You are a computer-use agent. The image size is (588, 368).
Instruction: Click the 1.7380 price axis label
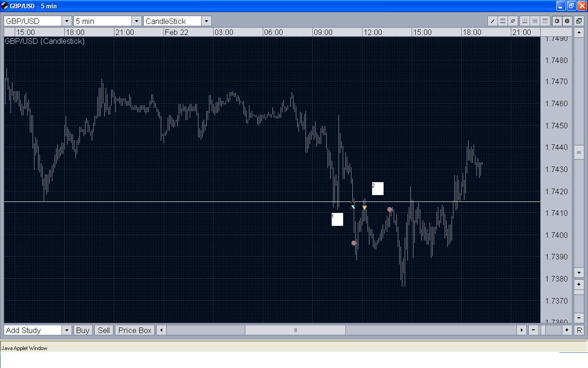(x=556, y=279)
